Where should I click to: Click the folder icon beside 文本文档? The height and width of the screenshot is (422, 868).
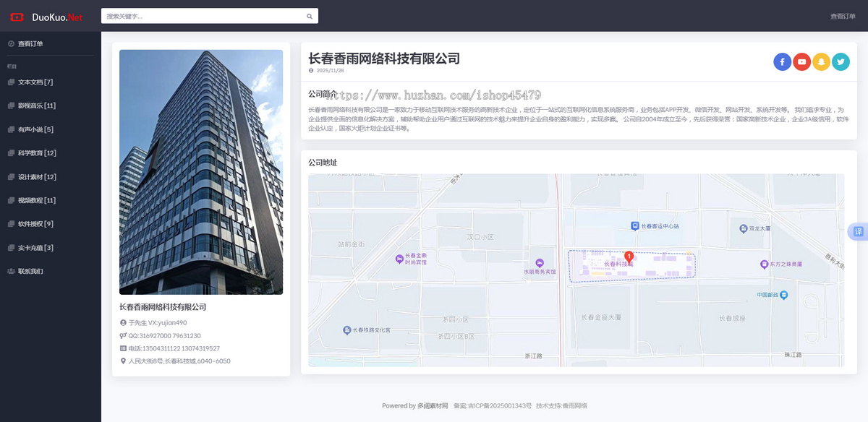point(11,82)
